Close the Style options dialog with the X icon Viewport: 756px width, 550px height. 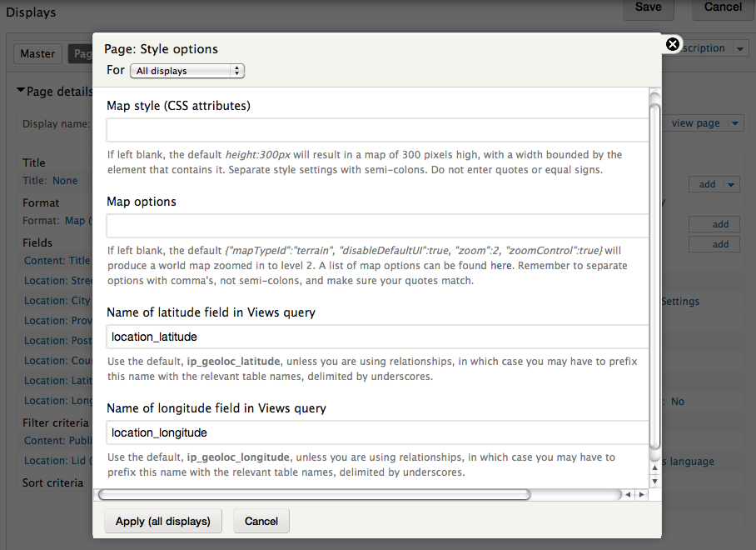point(672,44)
